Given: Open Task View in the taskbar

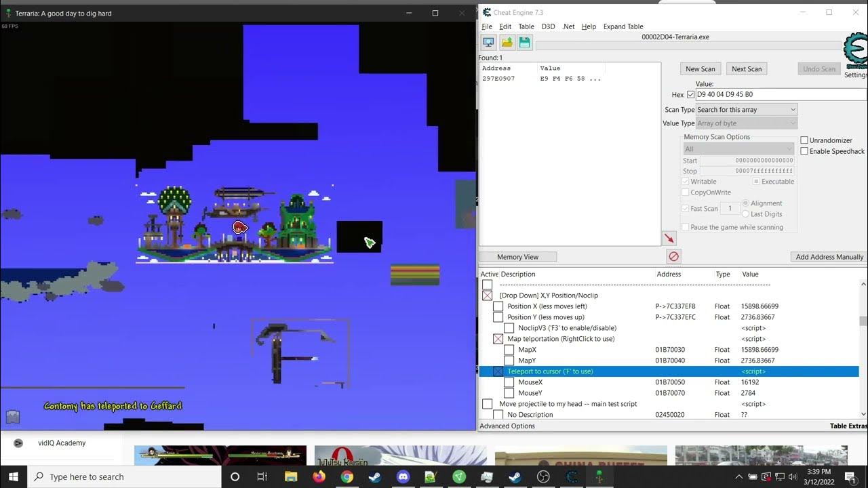Looking at the screenshot, I should tap(262, 476).
